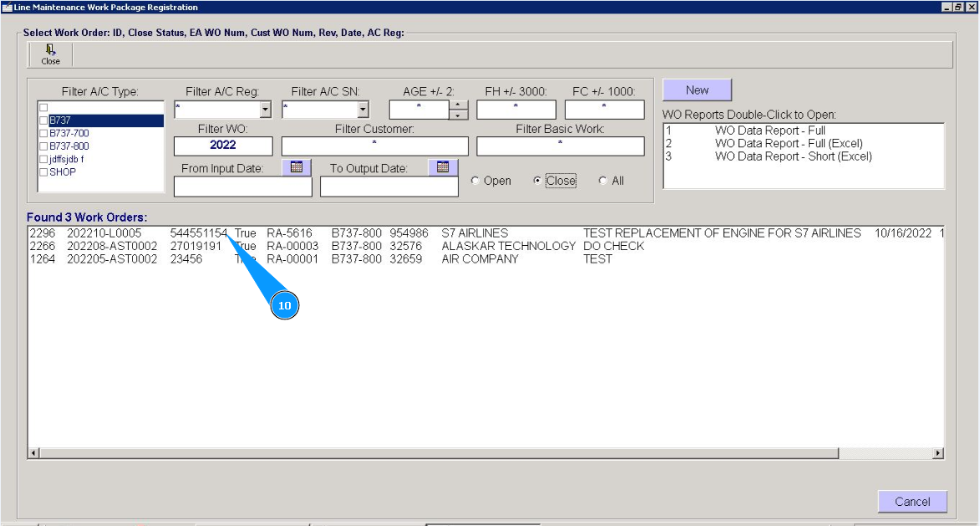Select work order row 202210-L0005
The height and width of the screenshot is (526, 980).
(485, 233)
